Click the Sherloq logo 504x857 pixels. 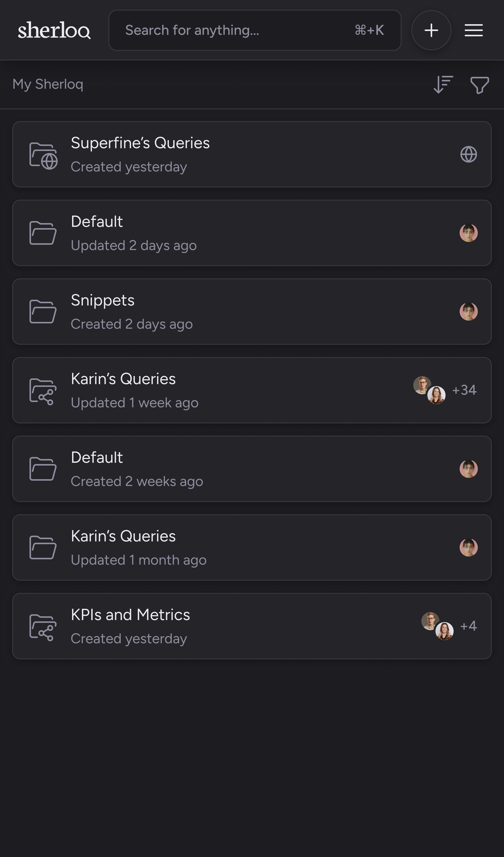[x=55, y=30]
